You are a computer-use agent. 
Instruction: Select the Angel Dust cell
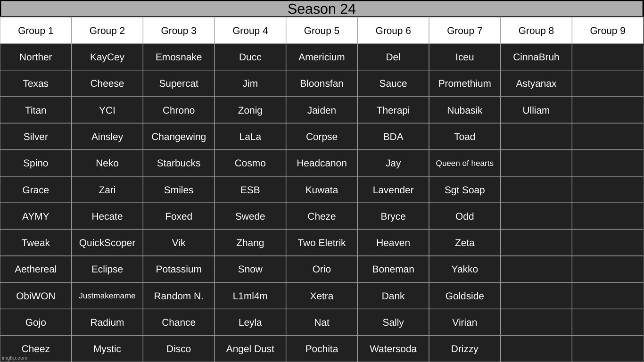[250, 349]
